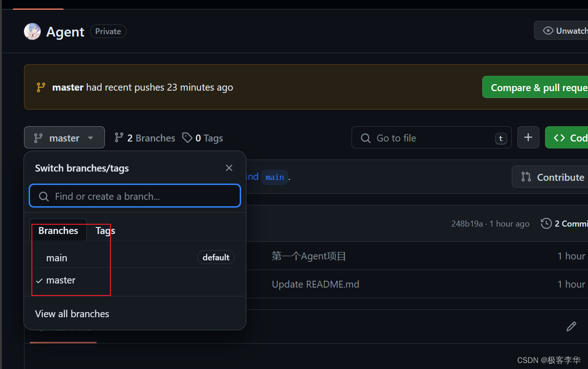This screenshot has width=588, height=369.
Task: Click the clock history icon by Commits
Action: tap(546, 223)
